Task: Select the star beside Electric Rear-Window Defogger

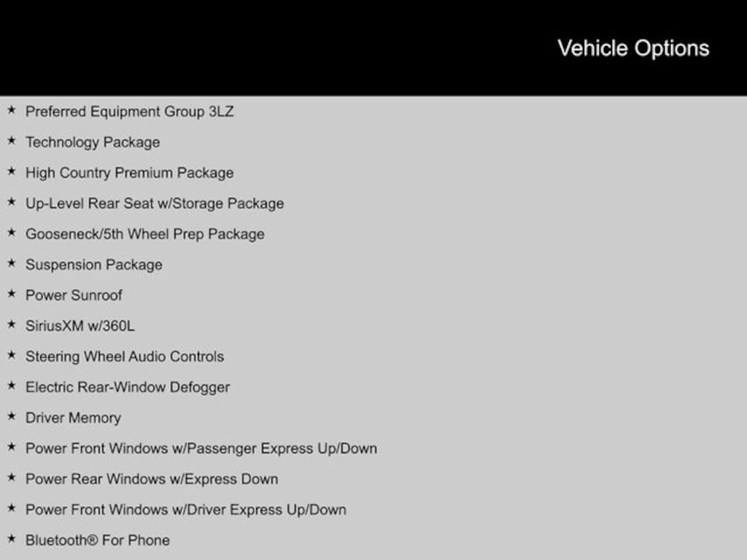Action: coord(11,386)
